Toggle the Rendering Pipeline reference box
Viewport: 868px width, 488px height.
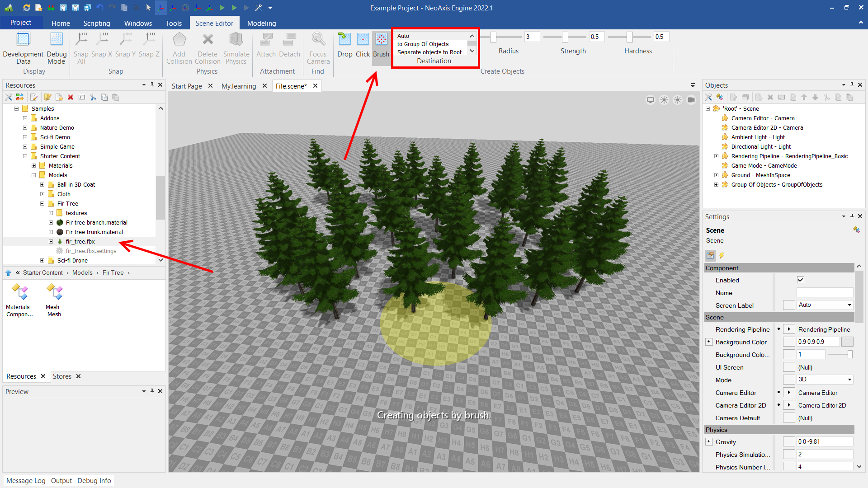(789, 329)
